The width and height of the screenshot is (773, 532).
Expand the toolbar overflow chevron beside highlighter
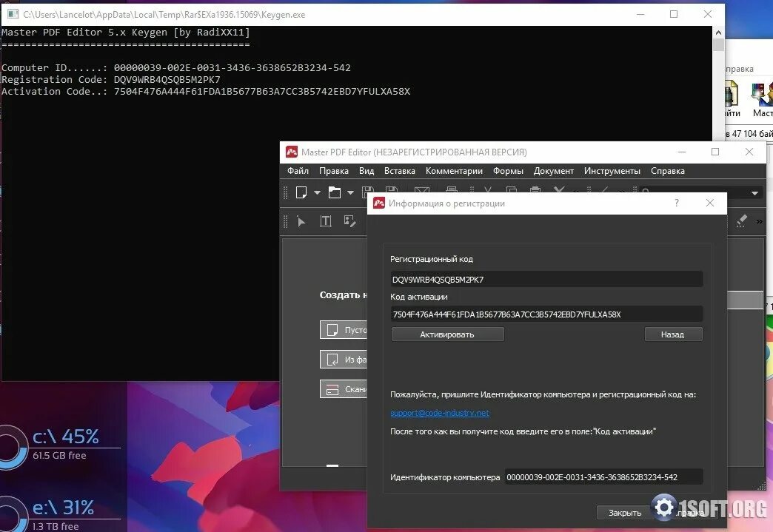coord(759,222)
